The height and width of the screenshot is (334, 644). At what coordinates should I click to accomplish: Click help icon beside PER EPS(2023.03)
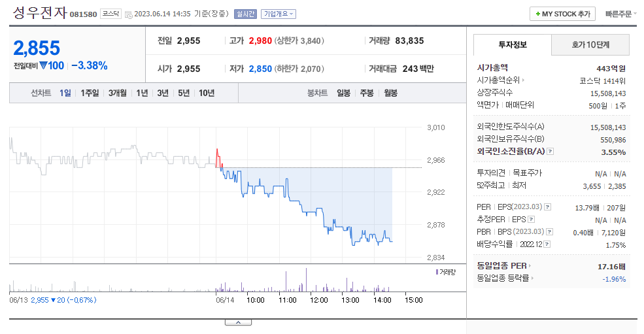click(547, 207)
